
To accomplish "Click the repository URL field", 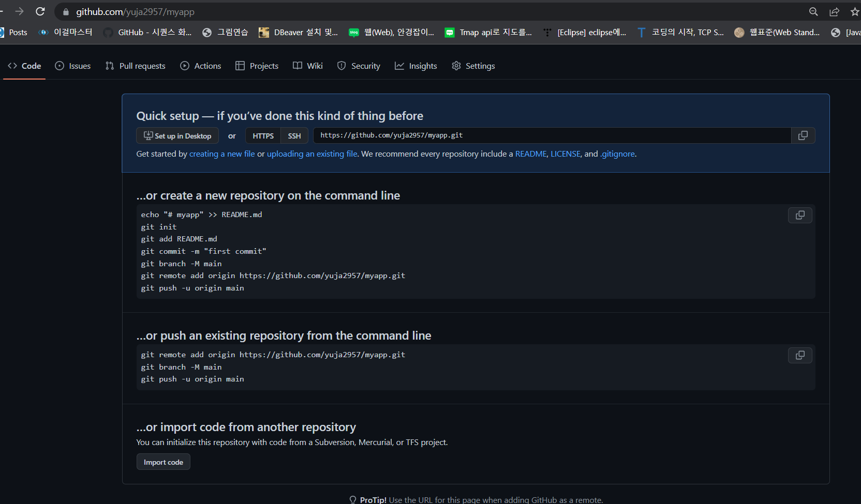I will click(x=552, y=135).
